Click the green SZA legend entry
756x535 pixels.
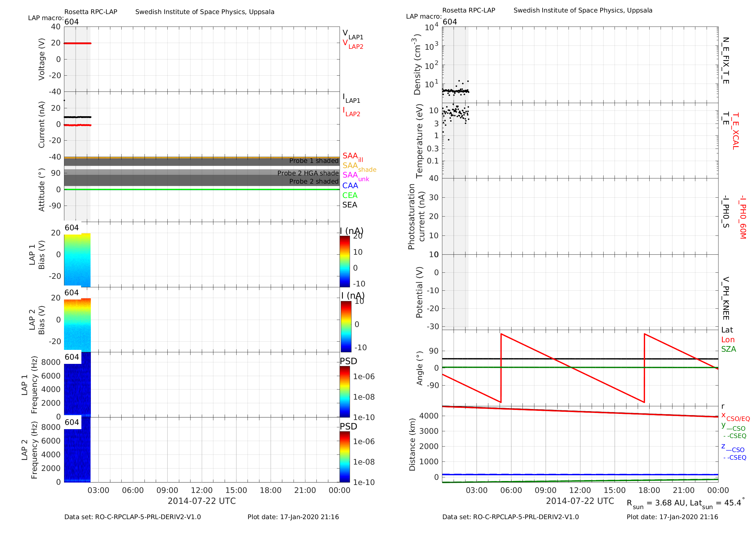coord(728,349)
